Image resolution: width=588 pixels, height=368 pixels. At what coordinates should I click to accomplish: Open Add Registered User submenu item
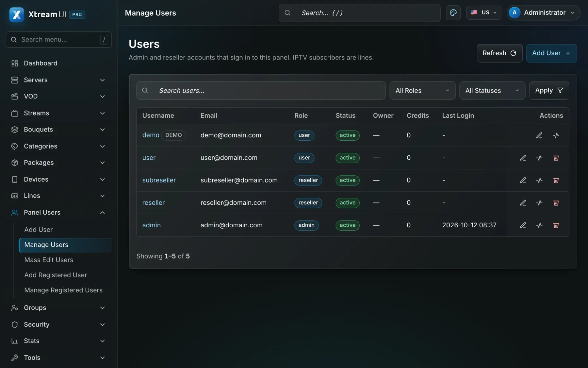(65, 275)
